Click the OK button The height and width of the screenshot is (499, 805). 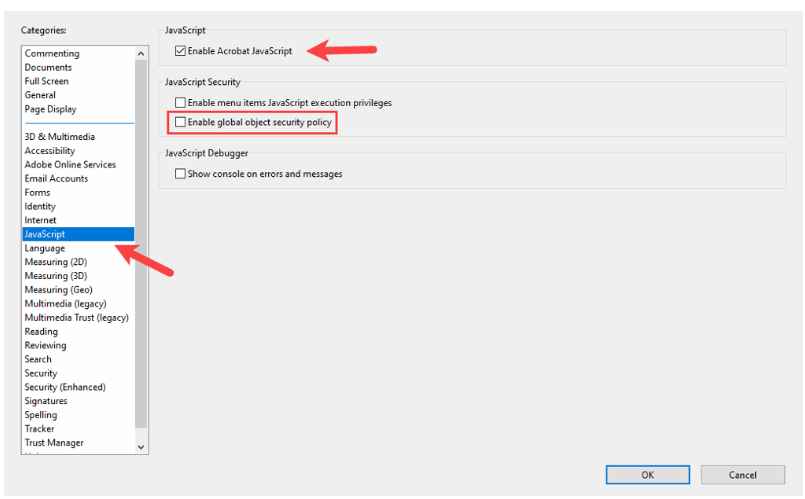647,474
